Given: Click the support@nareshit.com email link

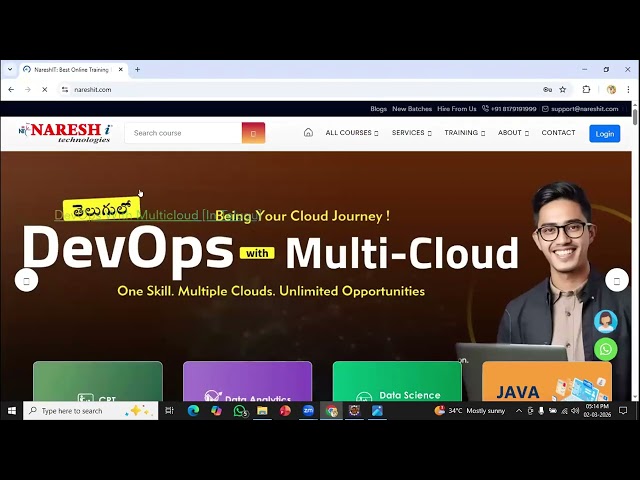Looking at the screenshot, I should tap(580, 109).
